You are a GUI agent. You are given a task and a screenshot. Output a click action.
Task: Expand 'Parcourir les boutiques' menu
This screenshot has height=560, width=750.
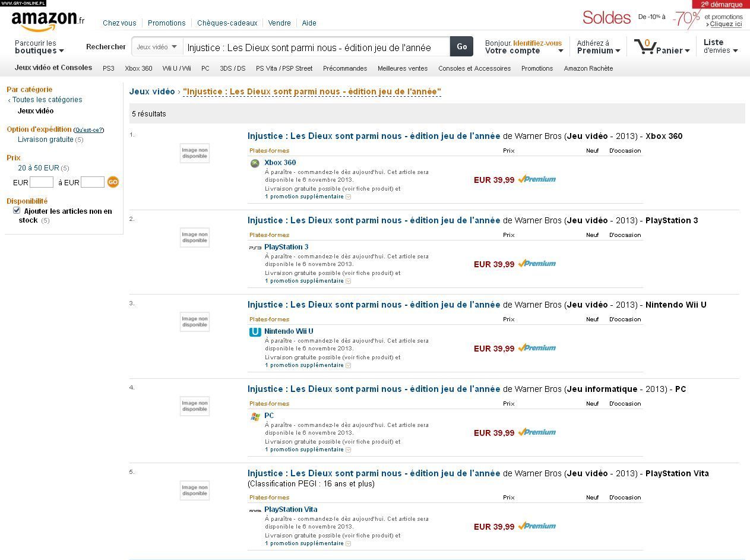click(x=39, y=47)
